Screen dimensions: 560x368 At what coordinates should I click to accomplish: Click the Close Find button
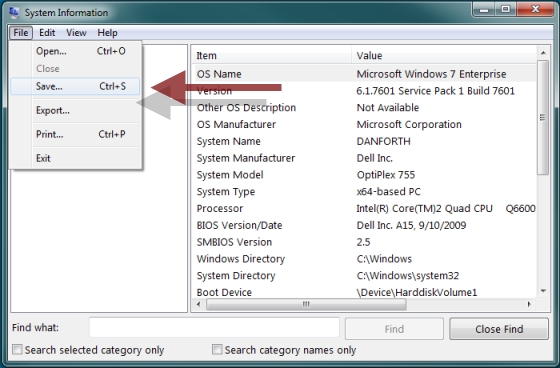pos(499,329)
